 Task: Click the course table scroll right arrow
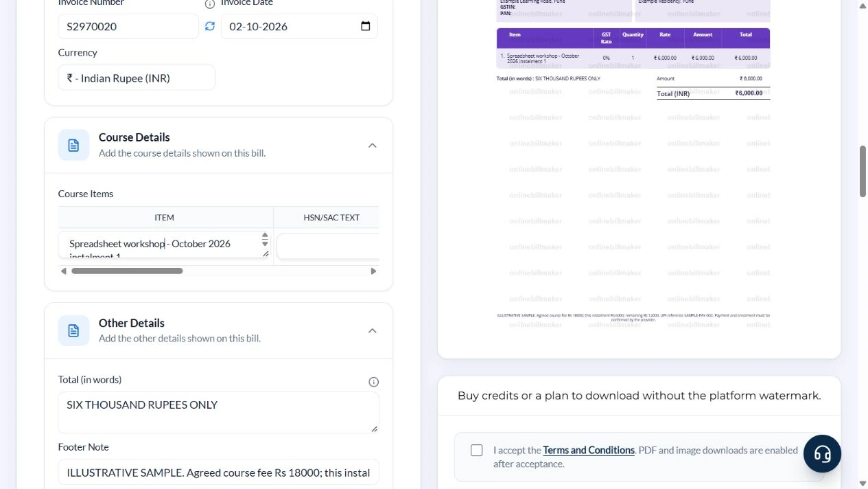point(373,271)
